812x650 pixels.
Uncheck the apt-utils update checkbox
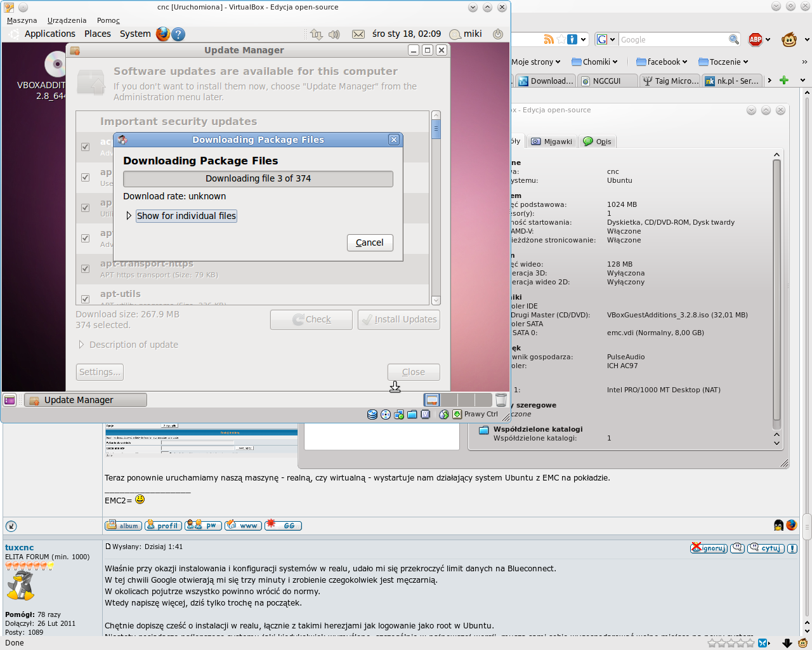(x=85, y=299)
